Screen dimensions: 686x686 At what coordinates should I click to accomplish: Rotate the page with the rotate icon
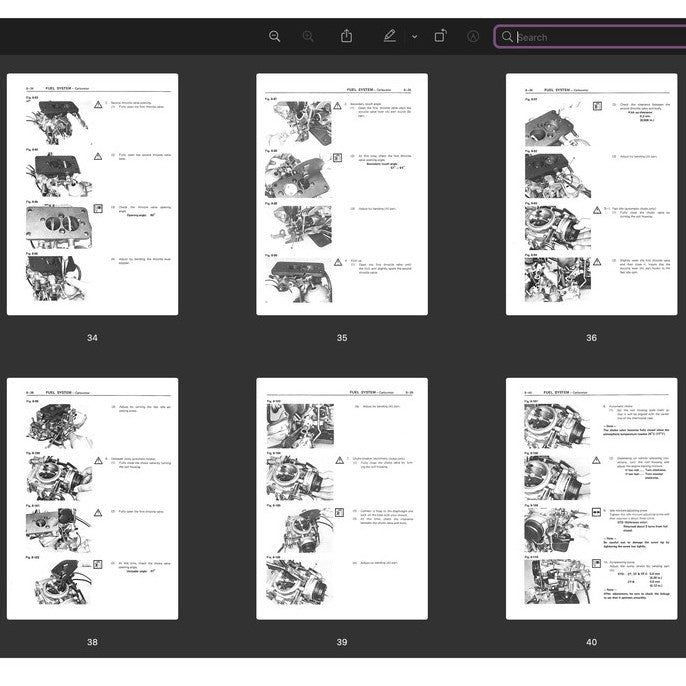point(440,36)
